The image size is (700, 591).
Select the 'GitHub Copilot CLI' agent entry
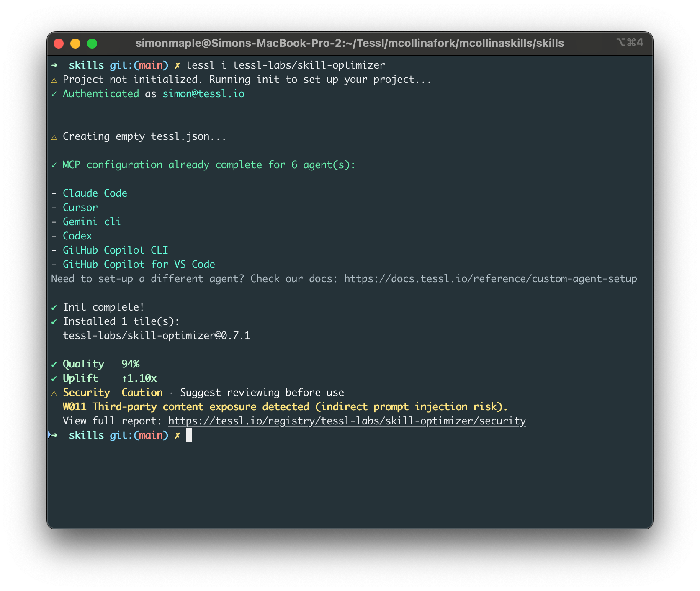116,250
